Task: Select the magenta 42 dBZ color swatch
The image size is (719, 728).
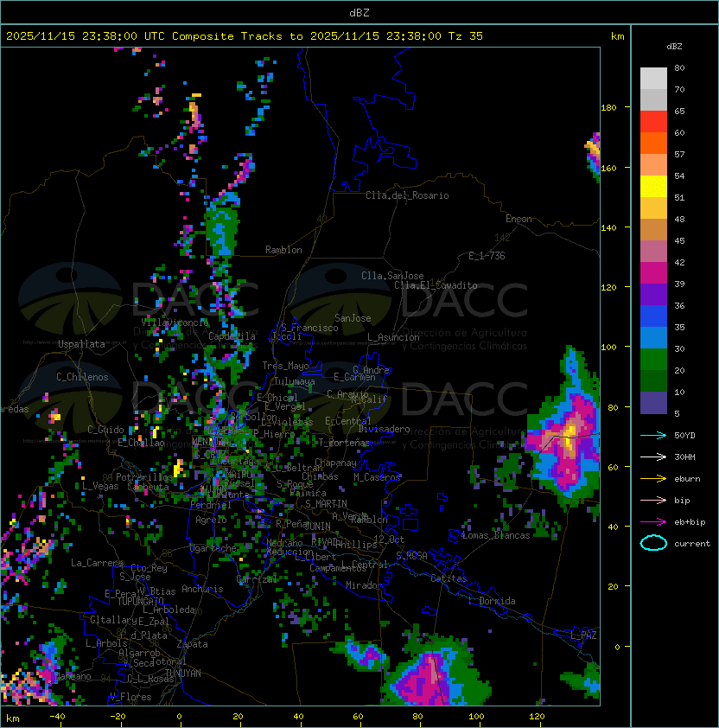Action: click(653, 273)
